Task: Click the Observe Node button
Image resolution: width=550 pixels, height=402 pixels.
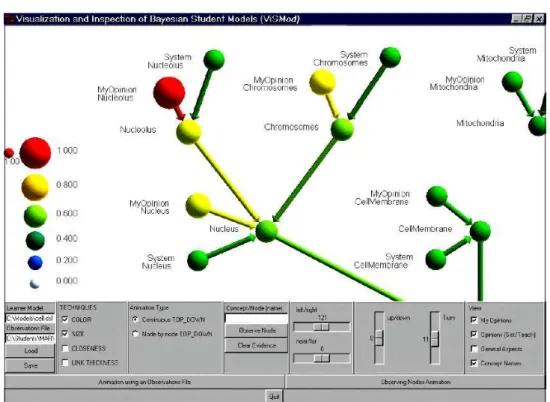Action: (257, 330)
